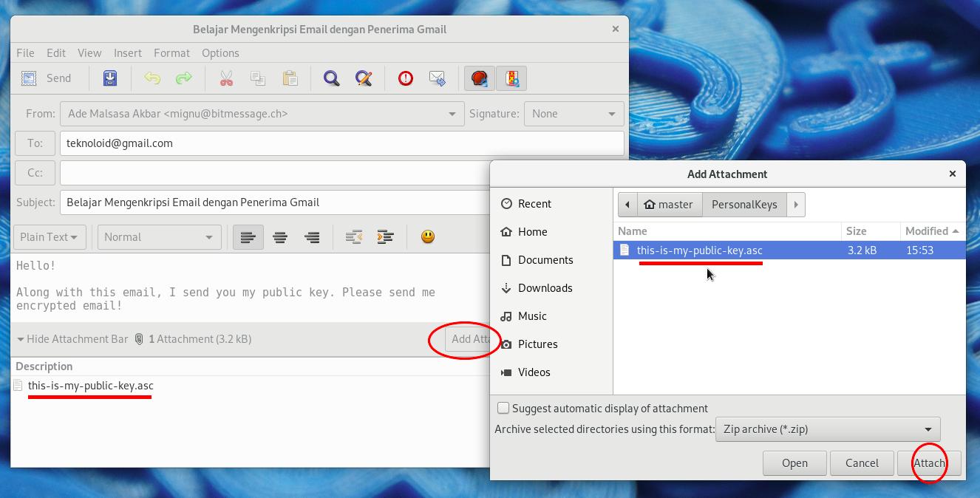Image resolution: width=980 pixels, height=498 pixels.
Task: Sort files by Size column header
Action: click(x=871, y=231)
